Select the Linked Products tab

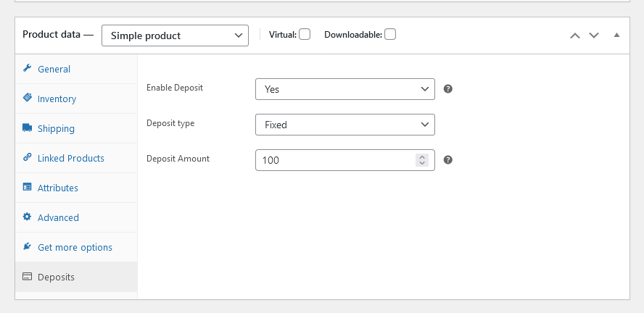pos(76,158)
